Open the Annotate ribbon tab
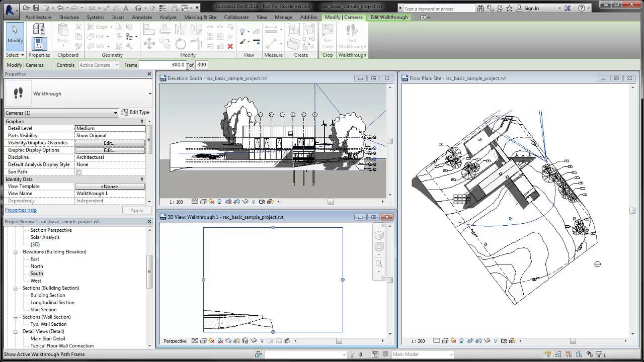 pos(142,17)
